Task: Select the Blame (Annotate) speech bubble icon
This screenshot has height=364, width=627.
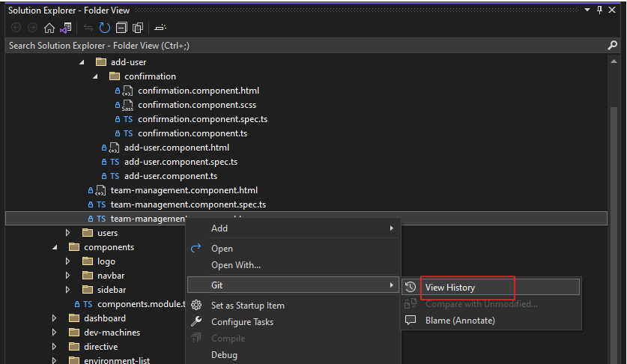Action: point(411,321)
